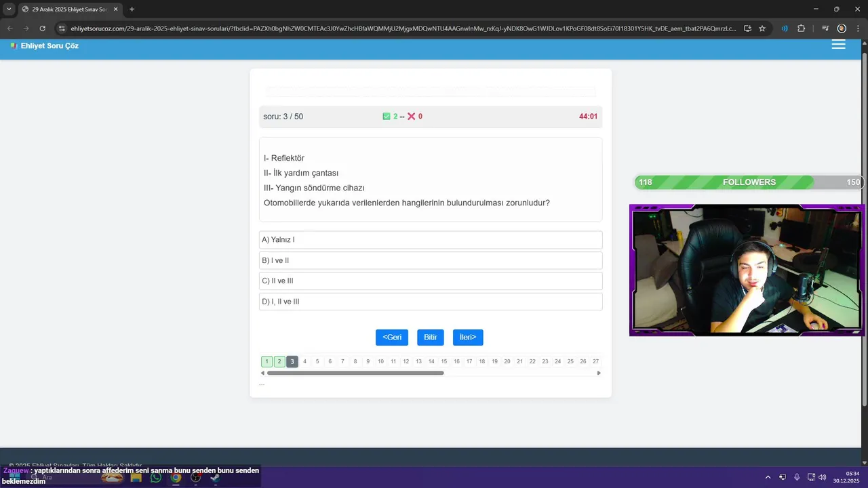Open Chrome from the taskbar
The image size is (868, 488).
[x=176, y=477]
